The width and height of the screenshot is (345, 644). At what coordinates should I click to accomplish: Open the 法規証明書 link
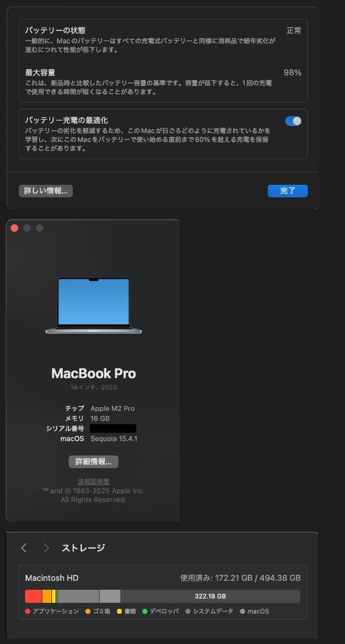point(94,481)
